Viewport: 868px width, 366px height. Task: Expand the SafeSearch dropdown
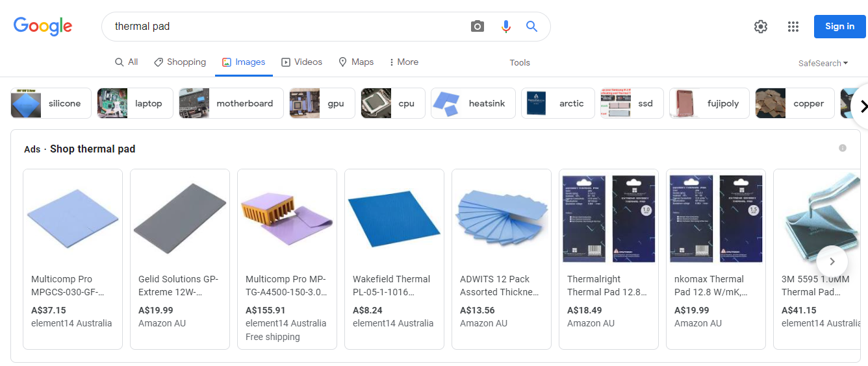coord(823,63)
